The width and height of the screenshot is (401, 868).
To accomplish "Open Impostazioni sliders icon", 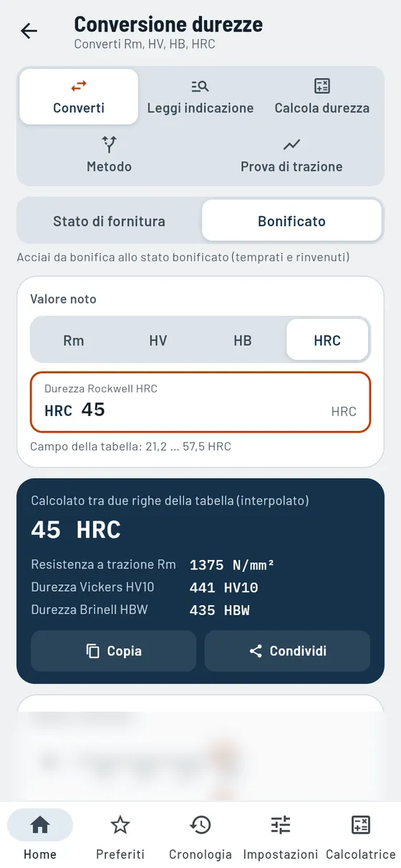I will [x=281, y=825].
